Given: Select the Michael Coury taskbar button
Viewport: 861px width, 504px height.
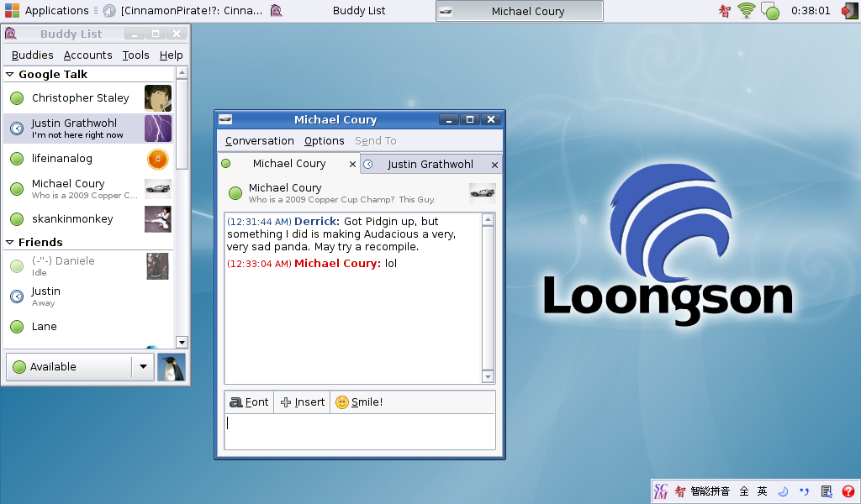Looking at the screenshot, I should pyautogui.click(x=519, y=11).
